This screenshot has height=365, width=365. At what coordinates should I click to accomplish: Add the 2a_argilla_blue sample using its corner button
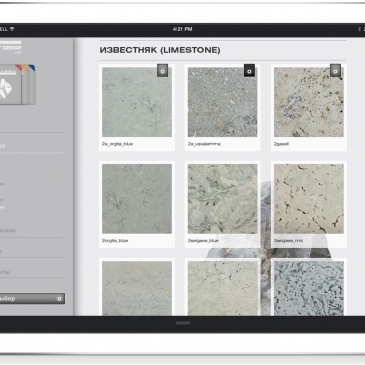(162, 71)
